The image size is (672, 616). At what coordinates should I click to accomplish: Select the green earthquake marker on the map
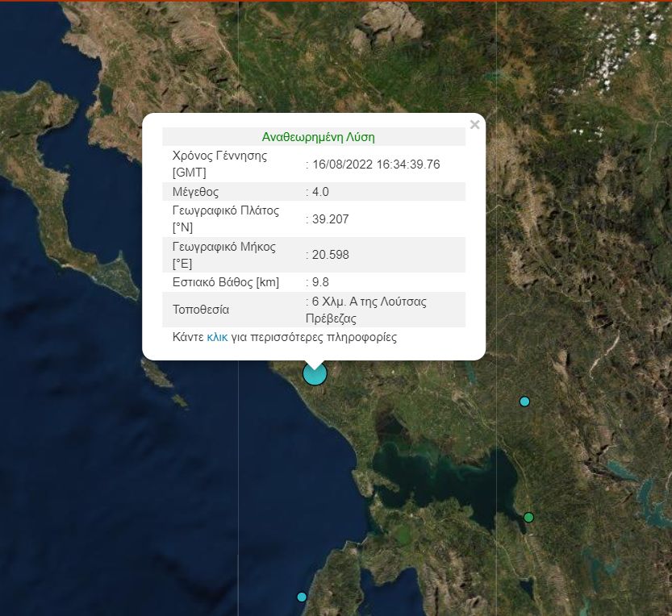click(528, 517)
